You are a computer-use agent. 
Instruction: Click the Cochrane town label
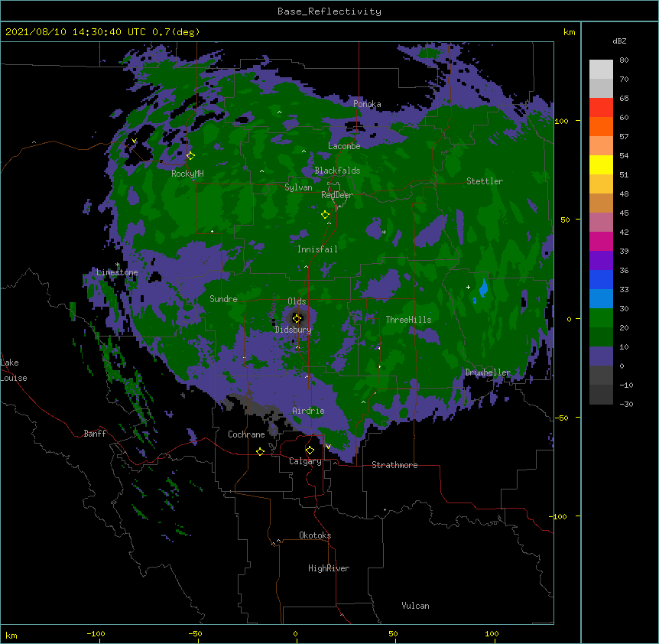click(x=246, y=434)
